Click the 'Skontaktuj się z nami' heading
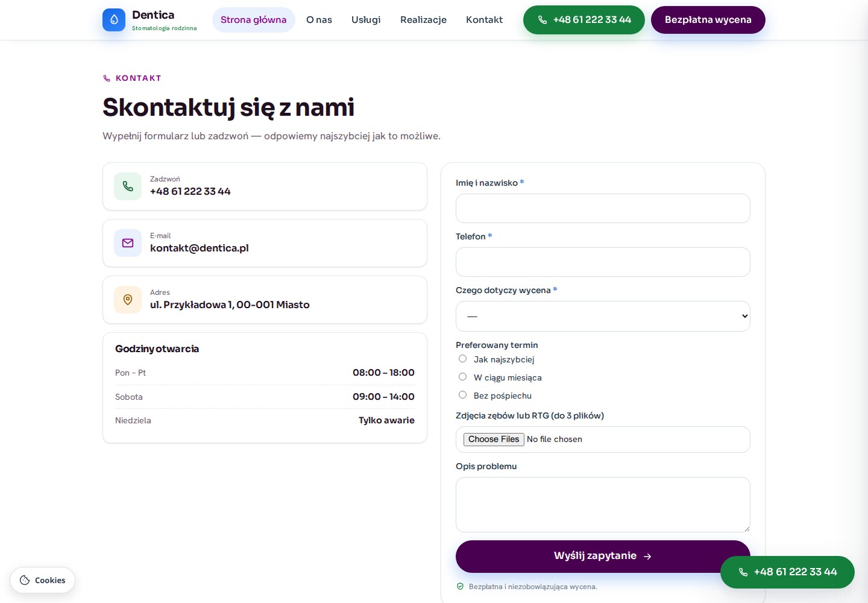Image resolution: width=868 pixels, height=603 pixels. 228,107
